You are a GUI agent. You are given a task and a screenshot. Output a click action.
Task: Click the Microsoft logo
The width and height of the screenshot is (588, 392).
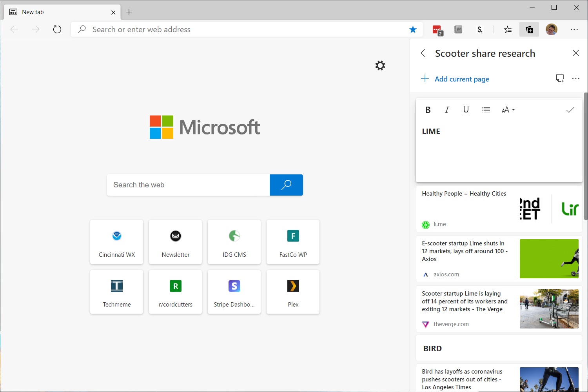[205, 127]
